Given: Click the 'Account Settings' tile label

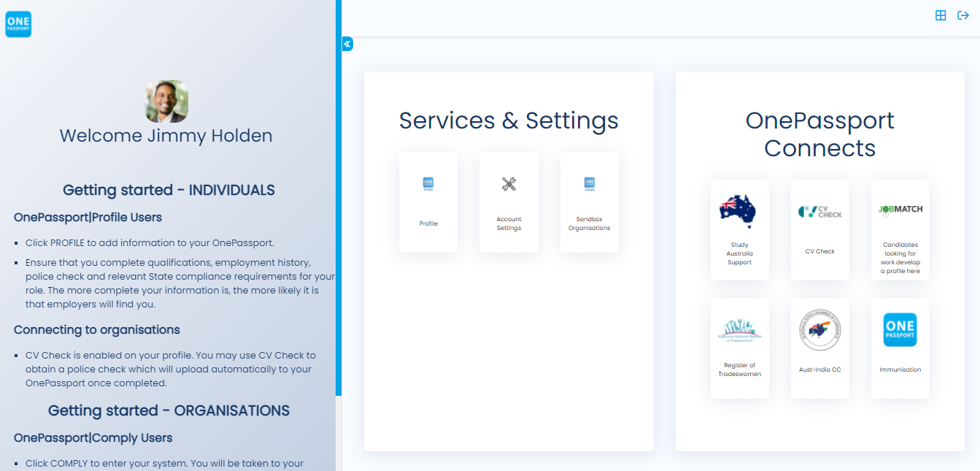Looking at the screenshot, I should [509, 223].
